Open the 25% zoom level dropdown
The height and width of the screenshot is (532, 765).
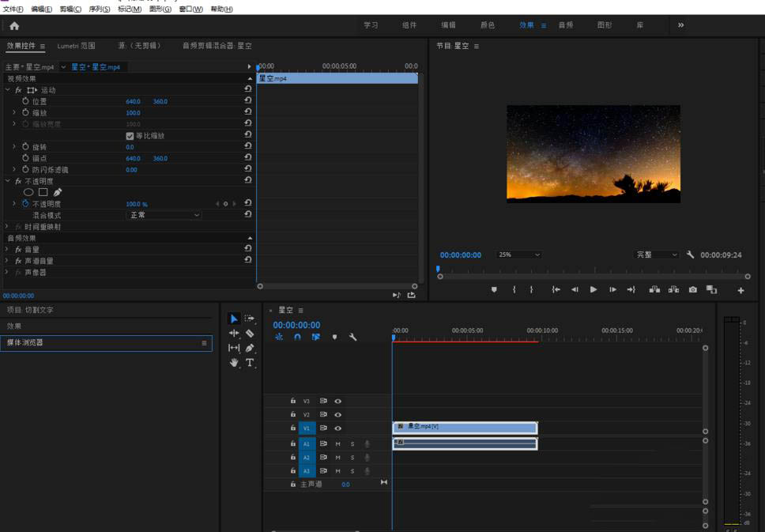519,255
